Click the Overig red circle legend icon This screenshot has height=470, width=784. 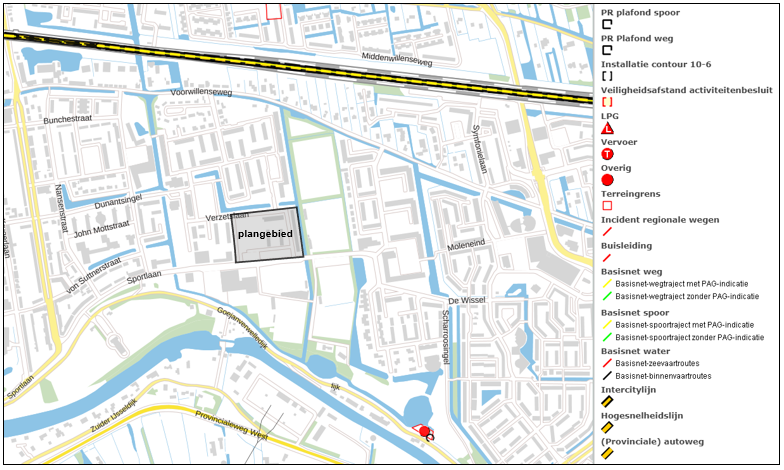(608, 180)
